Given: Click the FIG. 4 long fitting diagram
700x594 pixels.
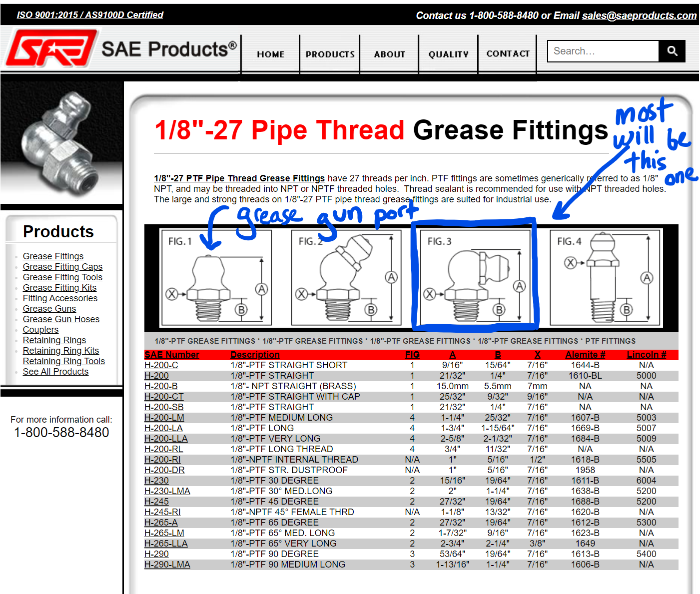Looking at the screenshot, I should coord(606,278).
